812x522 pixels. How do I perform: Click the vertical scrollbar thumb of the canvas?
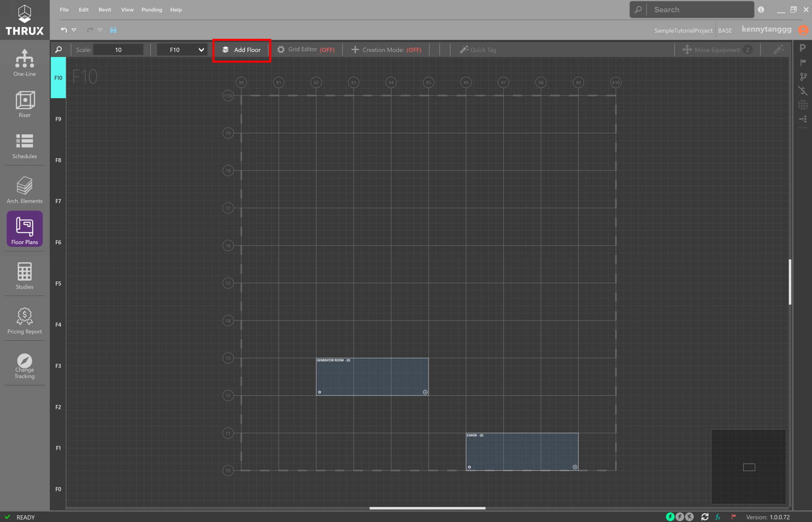pos(790,282)
